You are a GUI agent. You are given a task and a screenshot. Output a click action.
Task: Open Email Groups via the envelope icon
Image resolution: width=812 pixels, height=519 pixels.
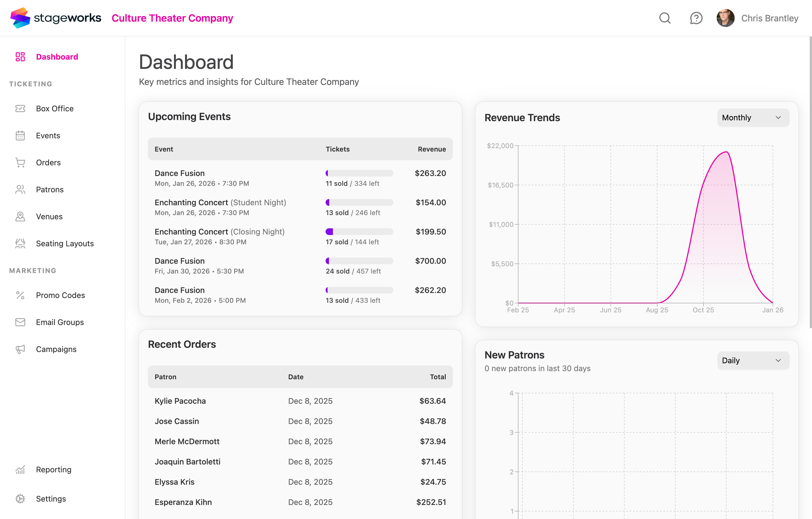(20, 322)
